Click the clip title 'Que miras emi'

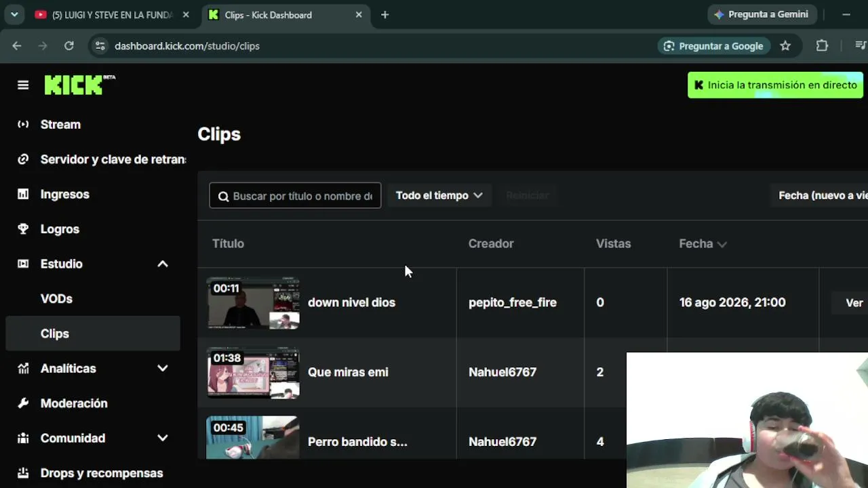pyautogui.click(x=348, y=372)
